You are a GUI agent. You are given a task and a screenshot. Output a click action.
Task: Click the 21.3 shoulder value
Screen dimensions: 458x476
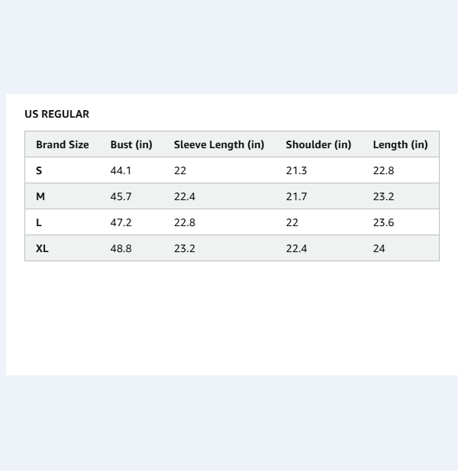(x=296, y=170)
